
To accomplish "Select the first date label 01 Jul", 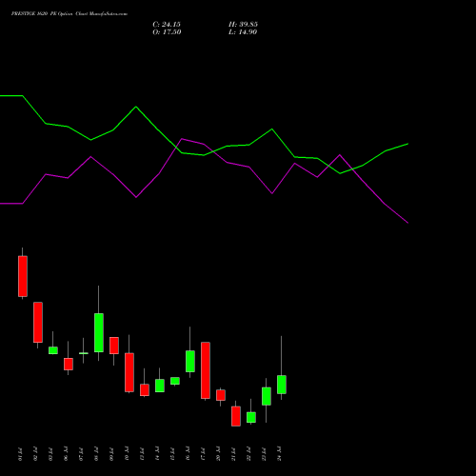I will (x=20, y=454).
